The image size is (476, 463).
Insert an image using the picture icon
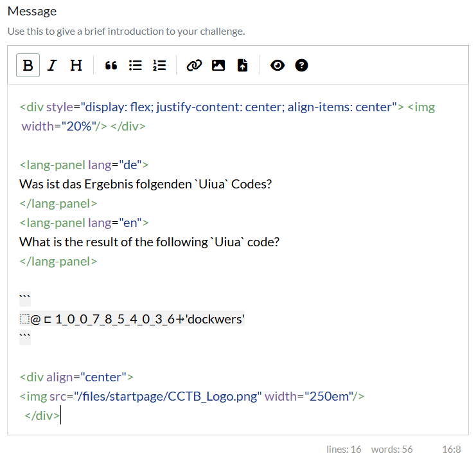point(218,65)
